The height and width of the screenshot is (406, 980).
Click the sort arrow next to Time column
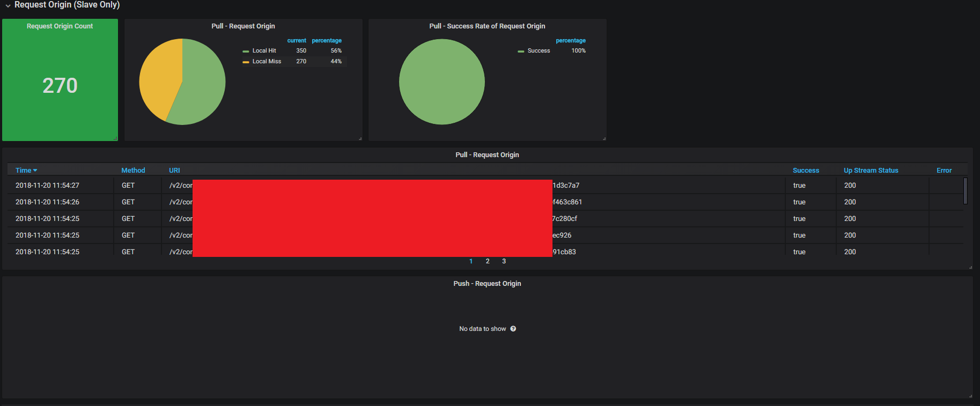point(35,171)
